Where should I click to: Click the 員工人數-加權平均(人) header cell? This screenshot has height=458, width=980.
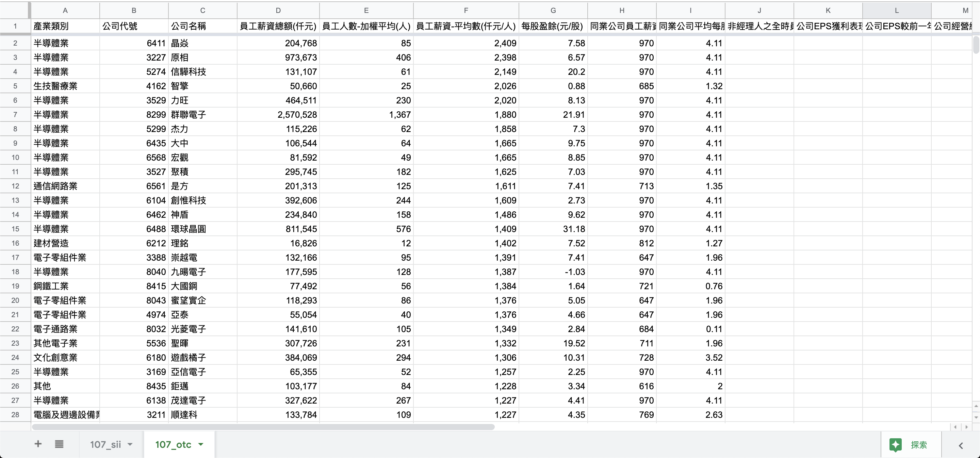pos(366,26)
